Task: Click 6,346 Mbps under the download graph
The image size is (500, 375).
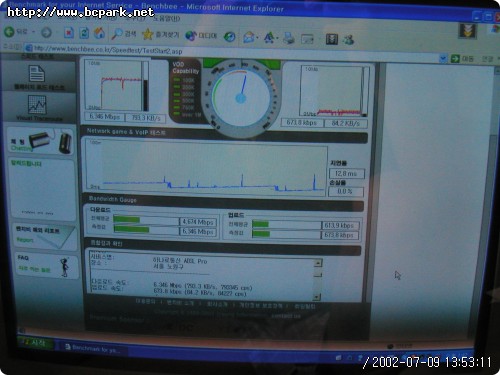Action: pyautogui.click(x=105, y=116)
